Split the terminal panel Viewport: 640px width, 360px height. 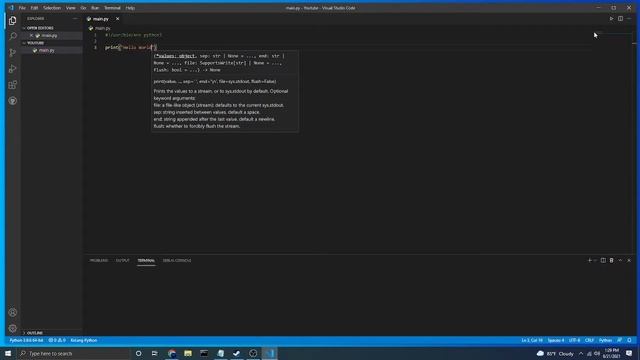pyautogui.click(x=603, y=260)
